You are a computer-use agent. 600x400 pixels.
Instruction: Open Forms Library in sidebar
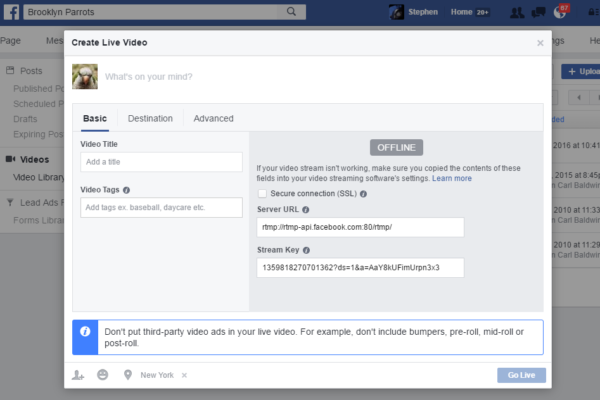coord(38,220)
